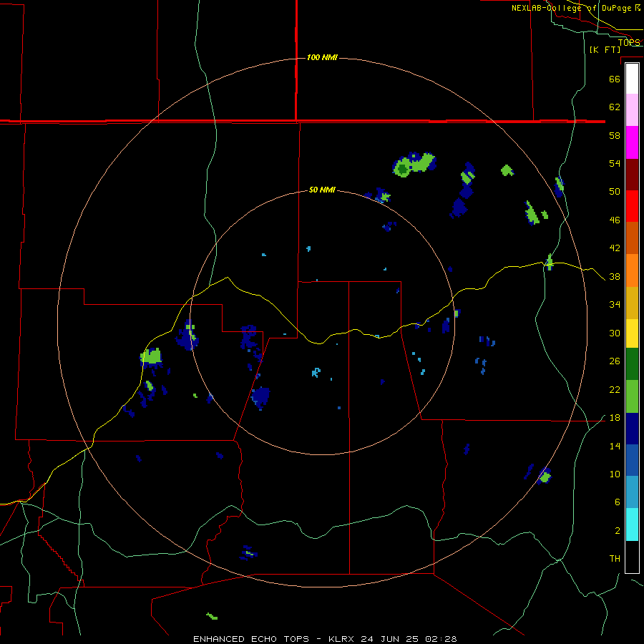
Task: Click the '14' legend value label
Action: pyautogui.click(x=615, y=446)
